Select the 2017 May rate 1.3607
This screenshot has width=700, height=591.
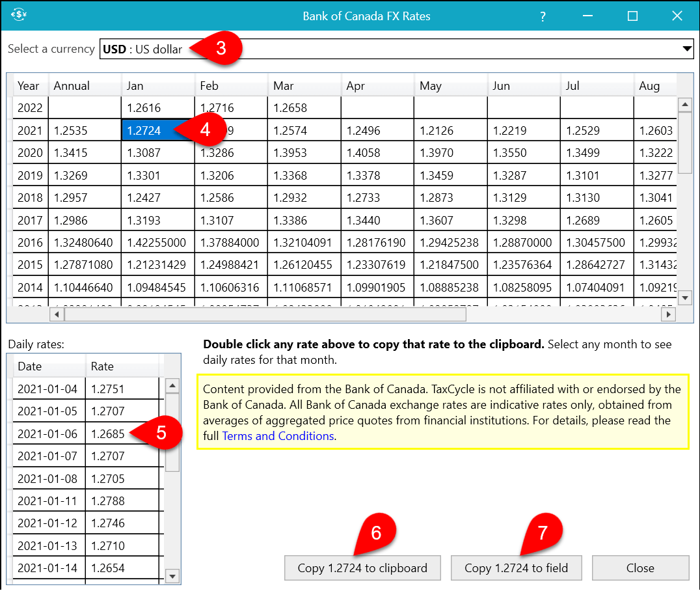(450, 220)
